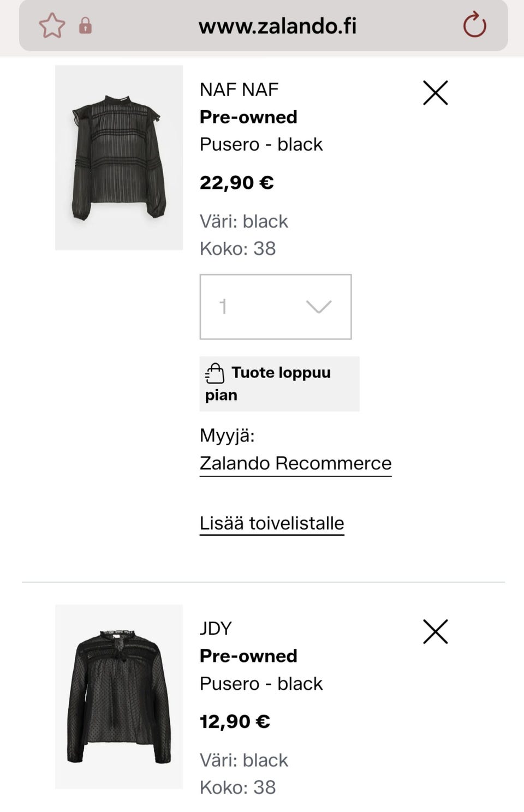Open the NAF NAF blouse thumbnail
The width and height of the screenshot is (524, 812).
pos(119,158)
